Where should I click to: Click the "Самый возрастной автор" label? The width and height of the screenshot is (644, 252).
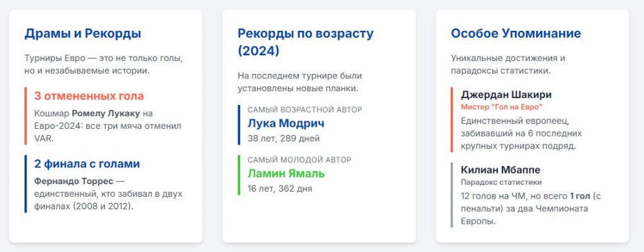(304, 109)
